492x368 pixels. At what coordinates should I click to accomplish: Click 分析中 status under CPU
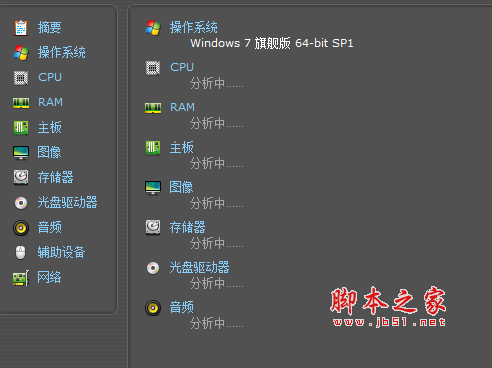217,83
